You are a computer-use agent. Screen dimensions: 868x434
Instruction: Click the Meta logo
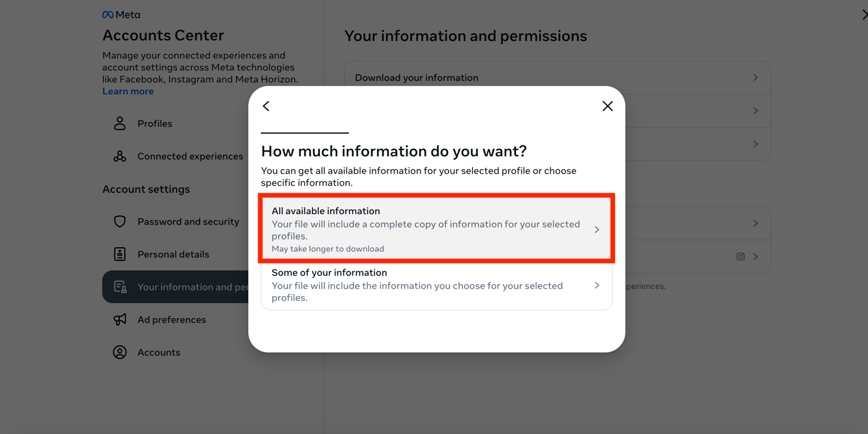pos(121,15)
